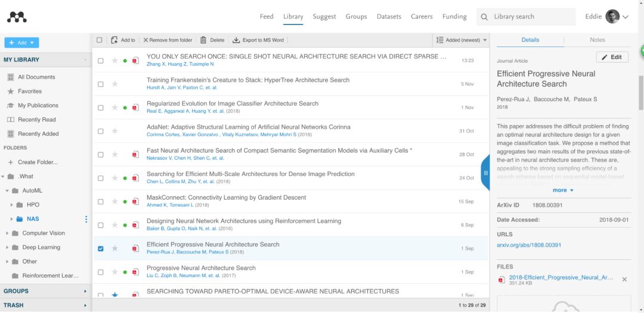The image size is (644, 313).
Task: Click the Delete trash icon in toolbar
Action: 203,40
